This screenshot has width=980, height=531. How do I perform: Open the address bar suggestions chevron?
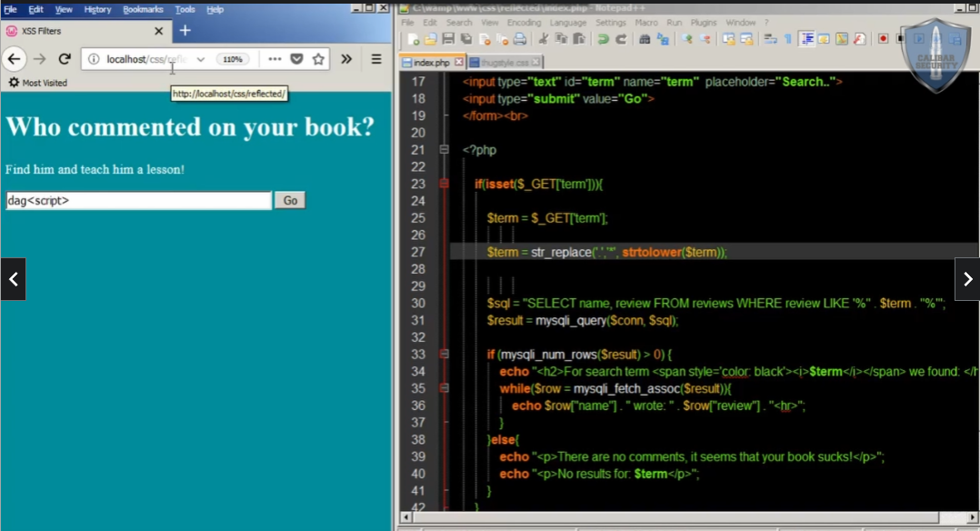click(201, 59)
